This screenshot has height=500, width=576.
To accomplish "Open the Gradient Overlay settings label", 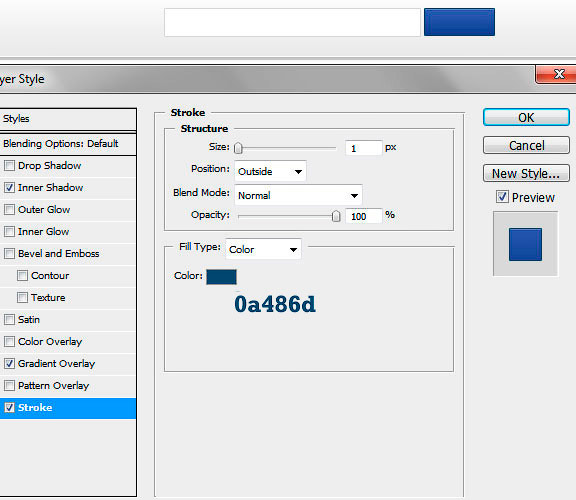I will [57, 364].
